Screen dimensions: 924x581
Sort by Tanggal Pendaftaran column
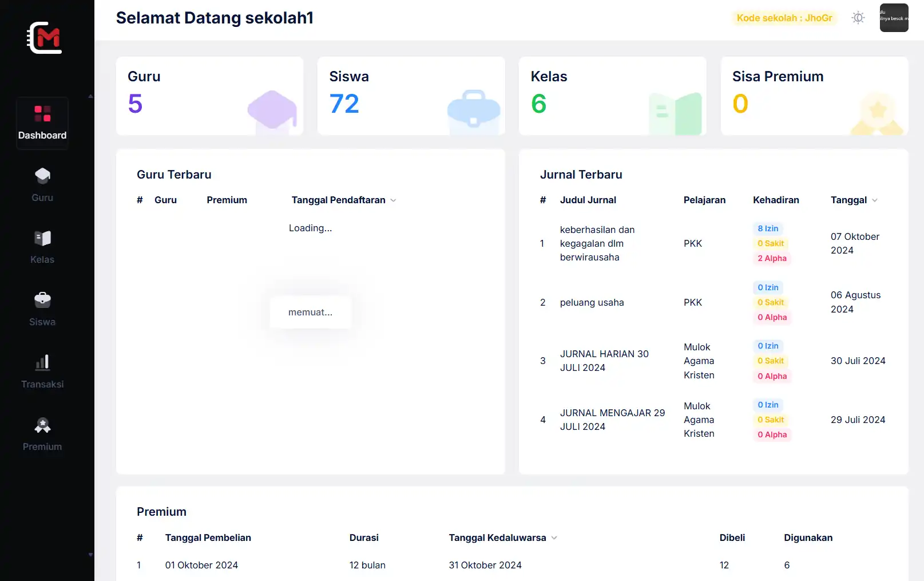[x=343, y=200]
